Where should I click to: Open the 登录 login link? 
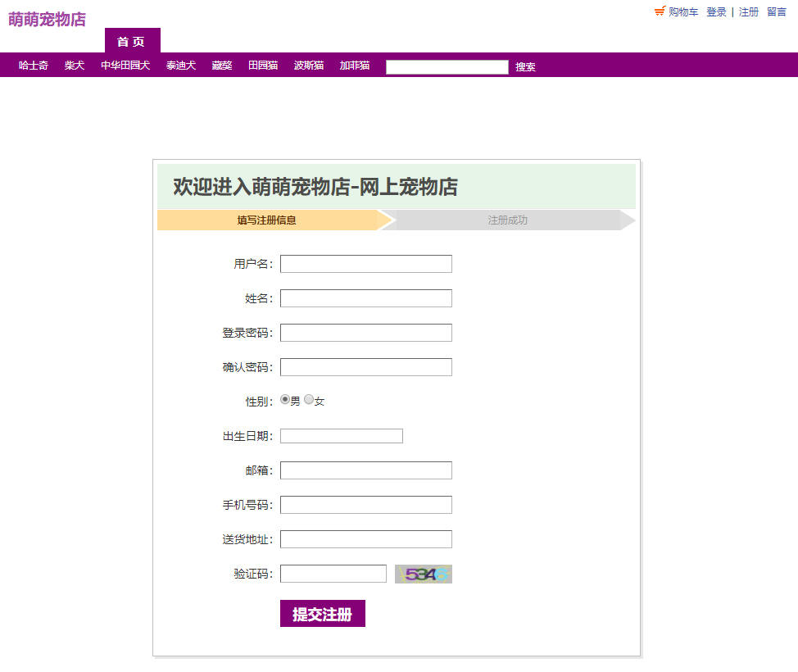click(716, 11)
